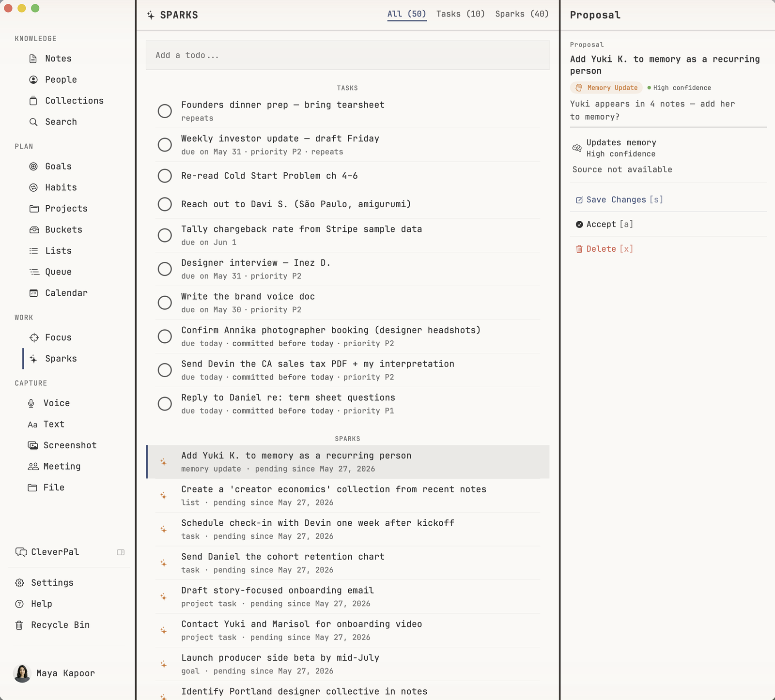Check off Reach out to Davi S. task
Screen dimensions: 775x700
coord(165,204)
